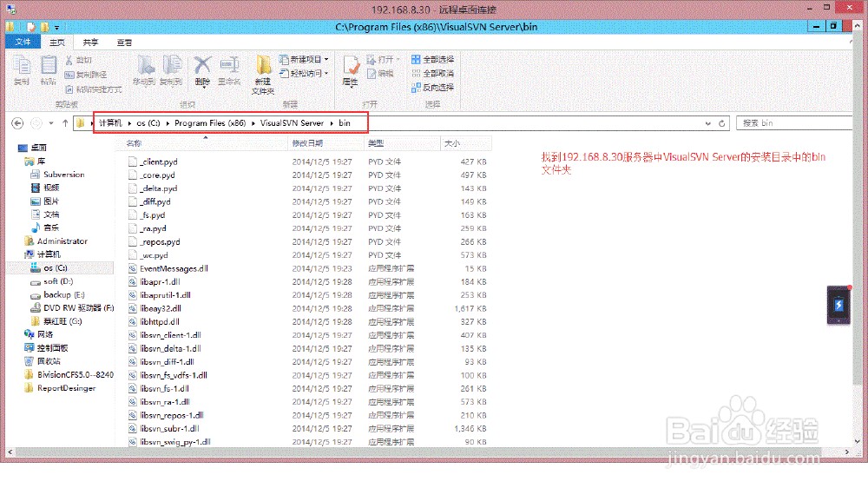Click the horizontal scrollbar left arrow

10,452
